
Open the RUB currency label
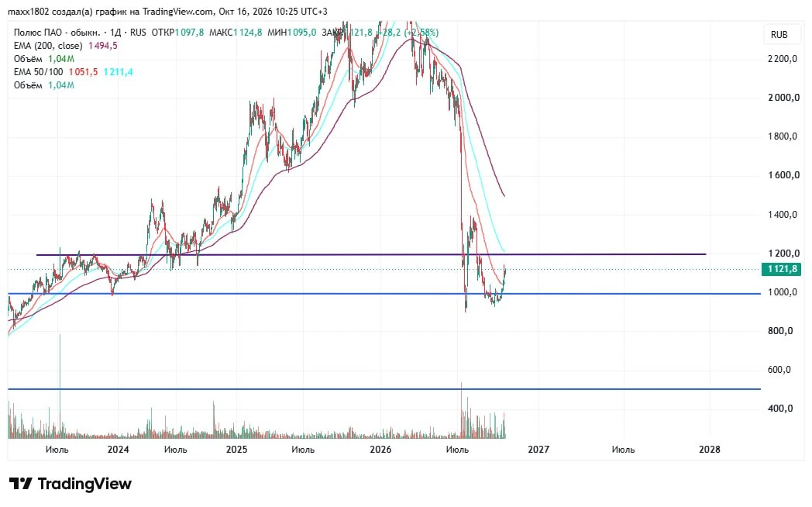tap(779, 35)
